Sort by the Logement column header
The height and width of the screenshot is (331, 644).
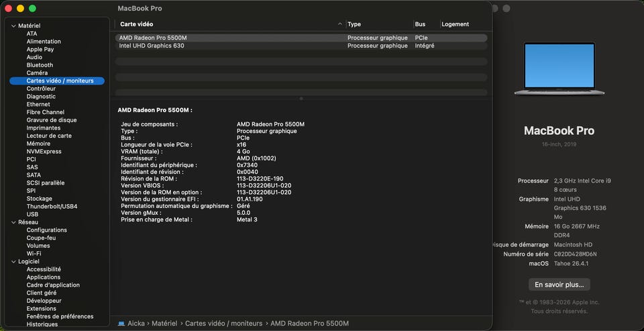pyautogui.click(x=455, y=24)
